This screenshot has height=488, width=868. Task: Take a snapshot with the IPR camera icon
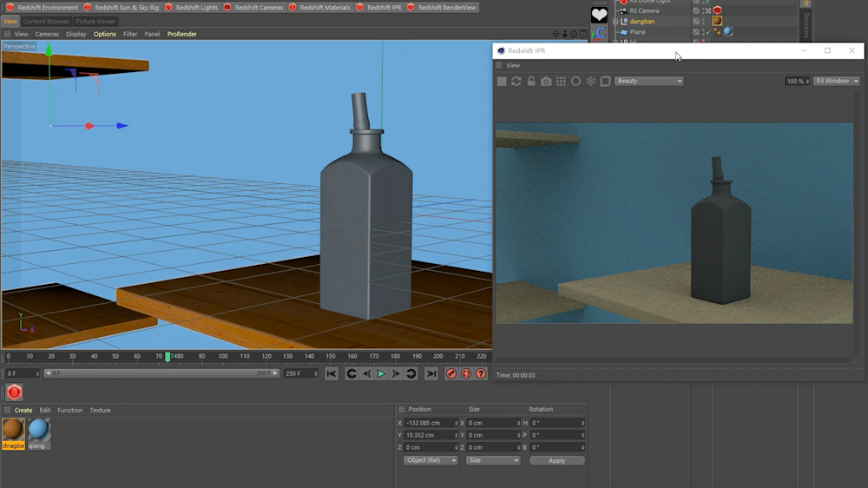(x=546, y=81)
